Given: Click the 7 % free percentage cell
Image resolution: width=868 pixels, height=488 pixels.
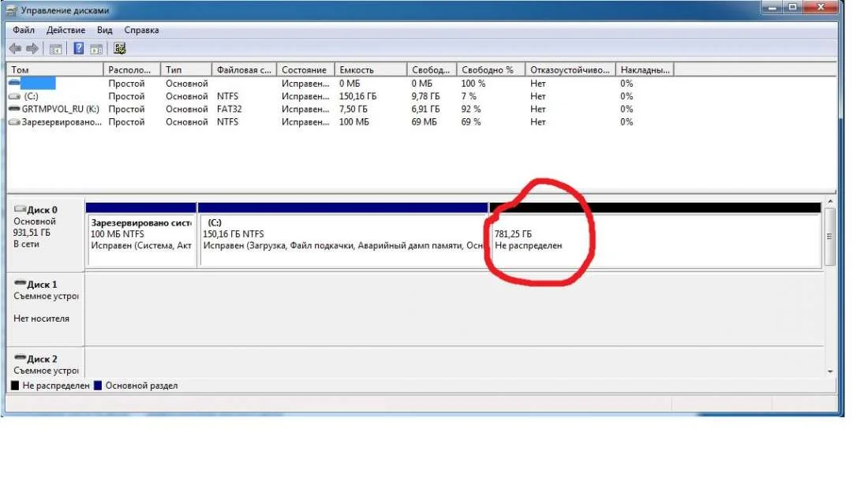Looking at the screenshot, I should (468, 96).
